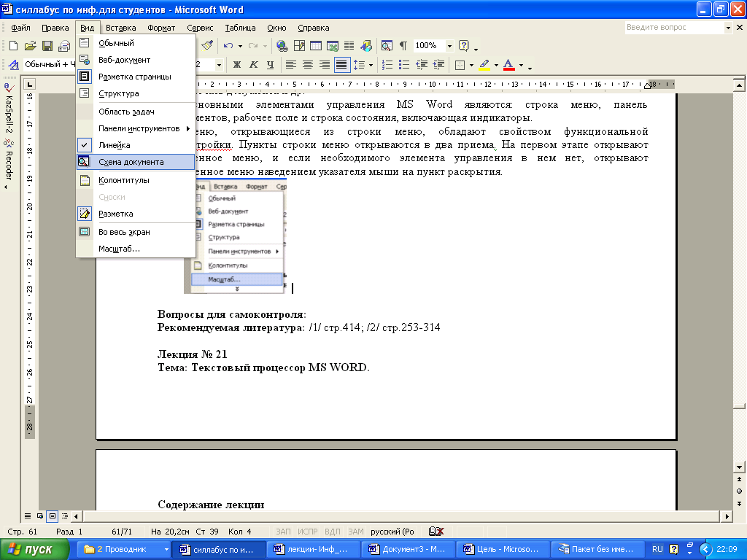Image resolution: width=747 pixels, height=560 pixels.
Task: Click the Windows пуск start button
Action: pos(34,549)
